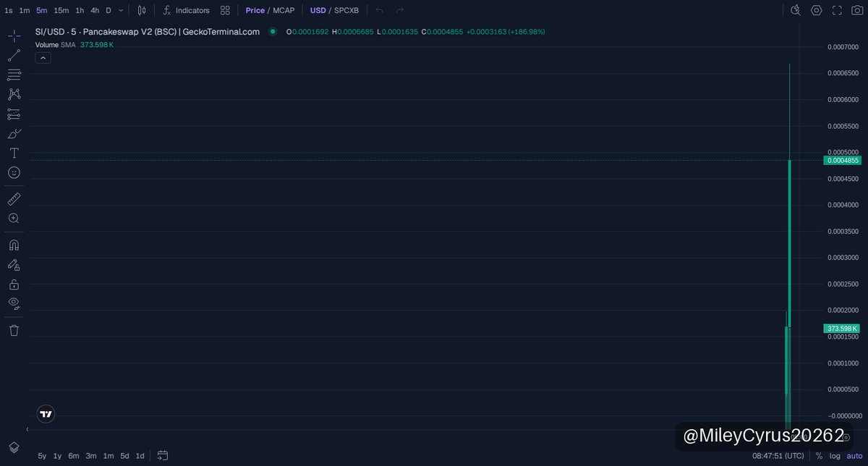Open the Fibonacci retracement tools
Image resolution: width=868 pixels, height=466 pixels.
pos(14,75)
